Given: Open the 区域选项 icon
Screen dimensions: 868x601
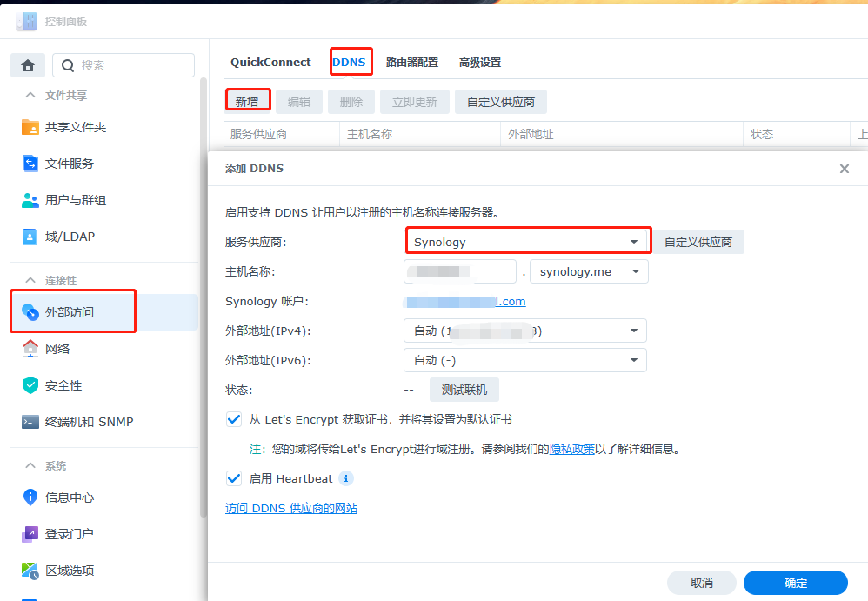Looking at the screenshot, I should (30, 570).
